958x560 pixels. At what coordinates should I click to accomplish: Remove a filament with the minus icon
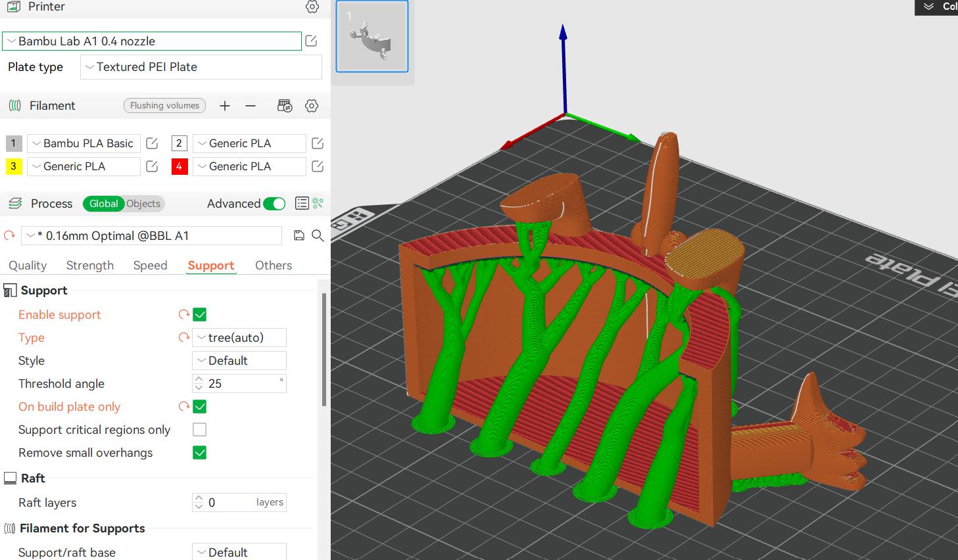tap(250, 106)
